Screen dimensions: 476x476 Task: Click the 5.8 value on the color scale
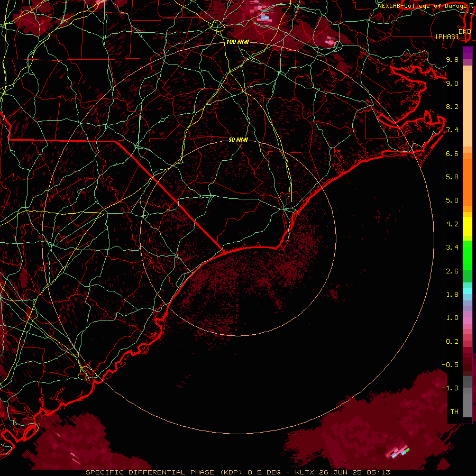[452, 177]
